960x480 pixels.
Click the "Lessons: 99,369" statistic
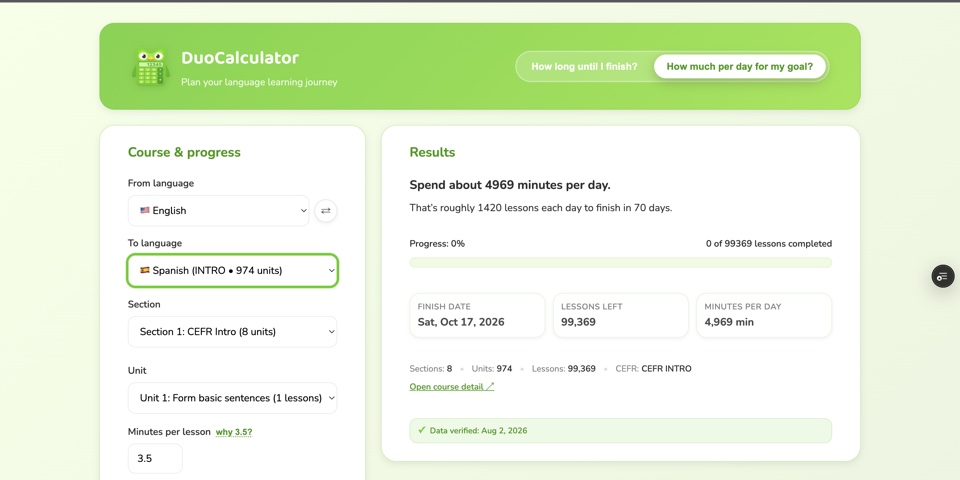563,369
